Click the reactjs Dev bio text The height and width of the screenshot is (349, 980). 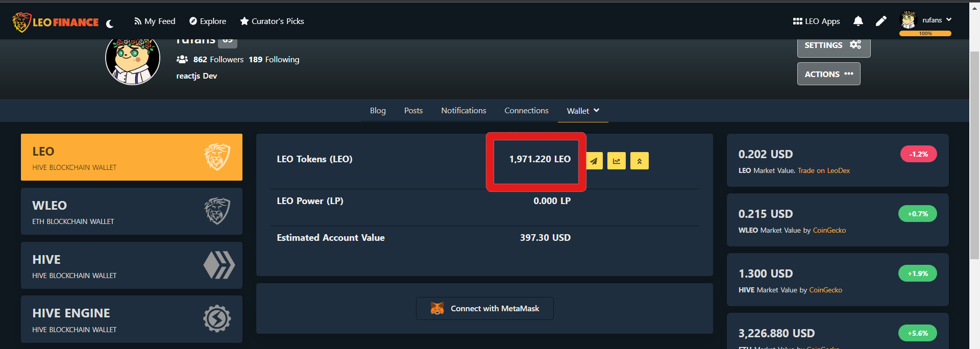pos(197,76)
